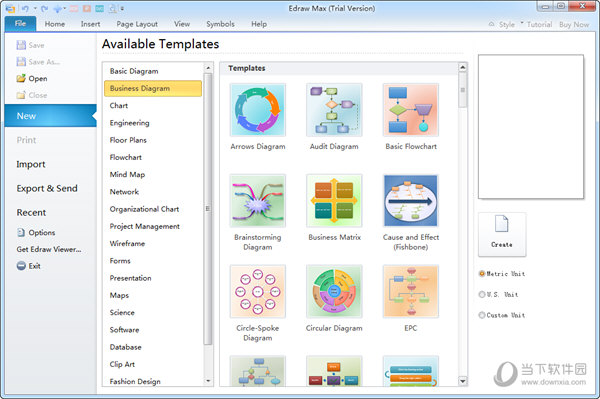Click the Tutorial link

(539, 24)
